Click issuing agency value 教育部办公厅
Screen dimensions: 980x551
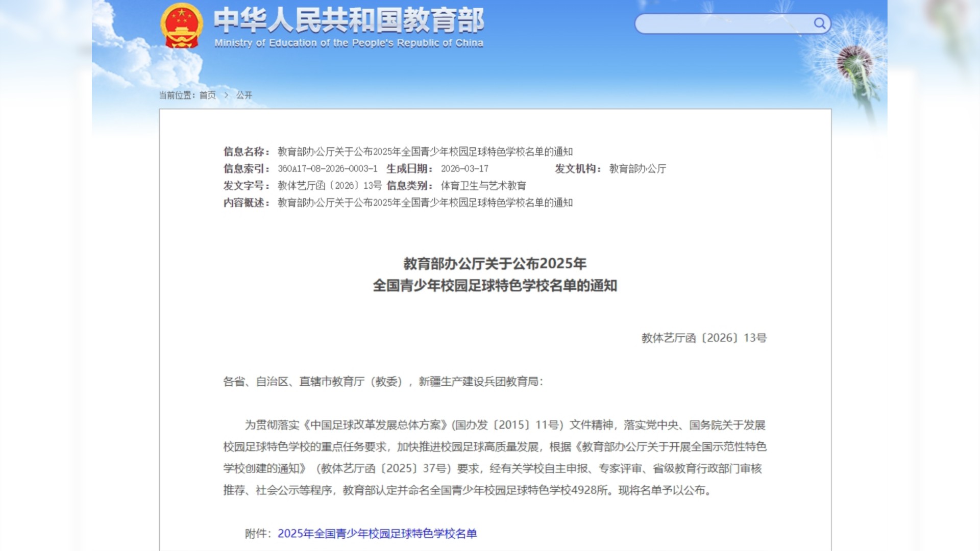click(638, 169)
